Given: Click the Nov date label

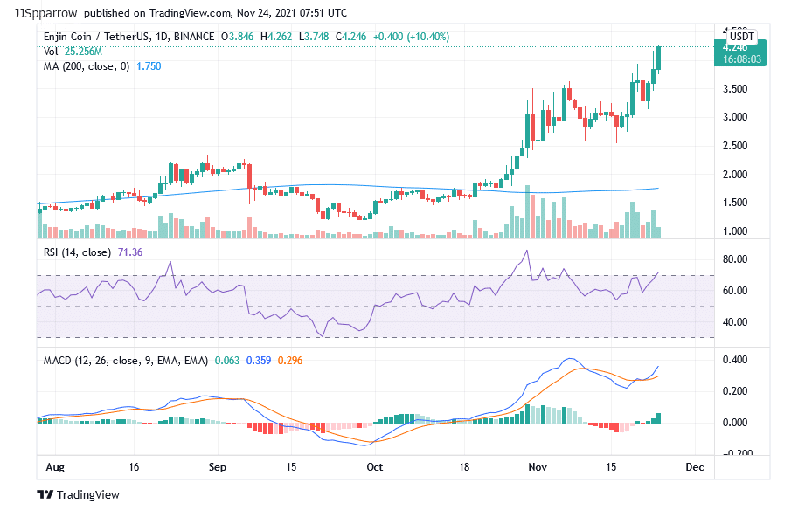Looking at the screenshot, I should (x=538, y=467).
